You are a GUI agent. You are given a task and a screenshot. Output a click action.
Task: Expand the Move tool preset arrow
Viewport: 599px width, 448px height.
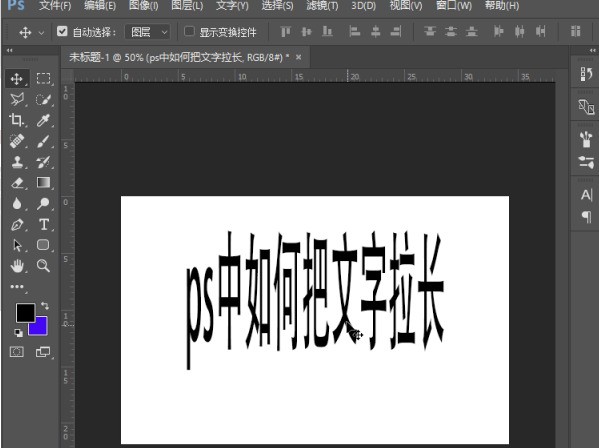click(41, 33)
